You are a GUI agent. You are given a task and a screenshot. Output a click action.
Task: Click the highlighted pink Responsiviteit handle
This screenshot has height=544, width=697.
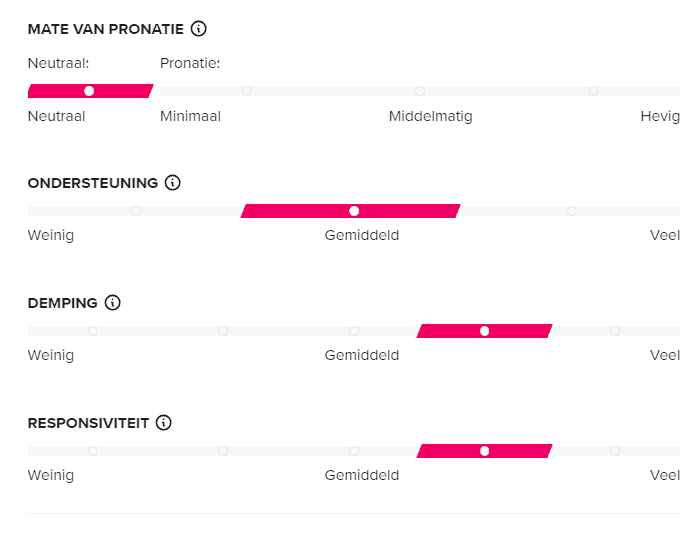tap(485, 451)
